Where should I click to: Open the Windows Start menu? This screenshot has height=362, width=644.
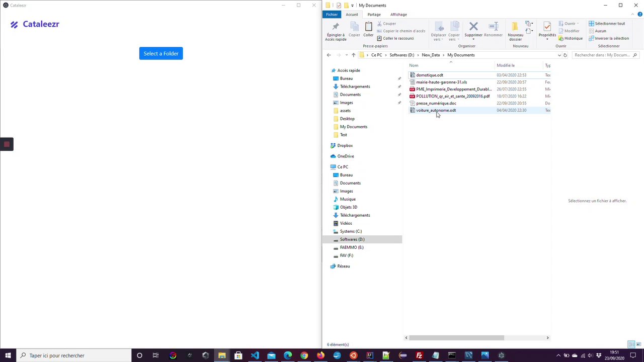[x=8, y=355]
